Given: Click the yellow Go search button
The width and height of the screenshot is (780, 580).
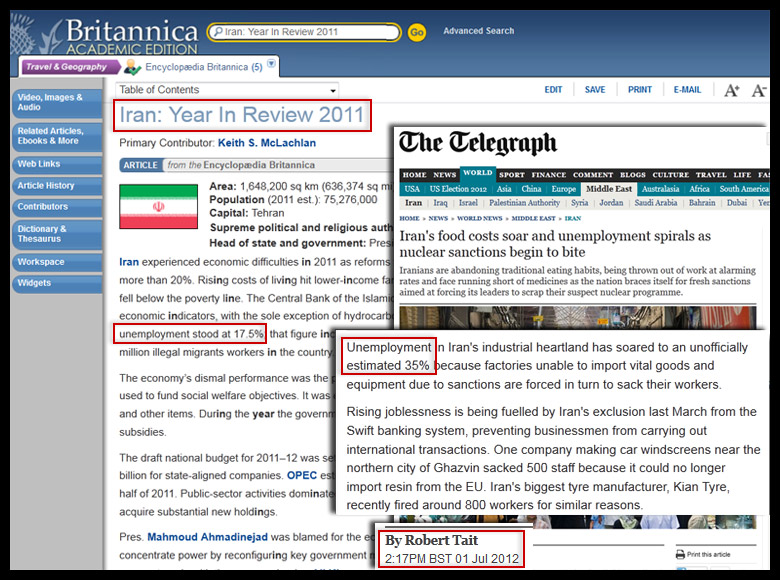Looking at the screenshot, I should (417, 32).
